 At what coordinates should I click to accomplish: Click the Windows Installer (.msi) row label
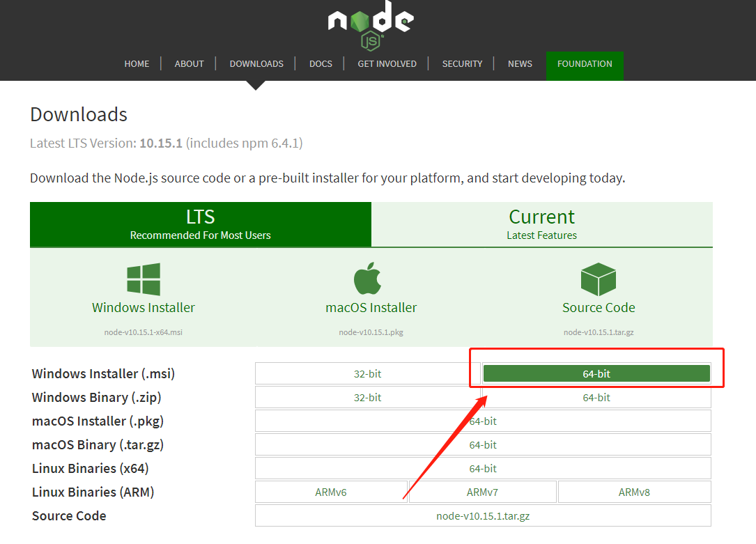103,373
